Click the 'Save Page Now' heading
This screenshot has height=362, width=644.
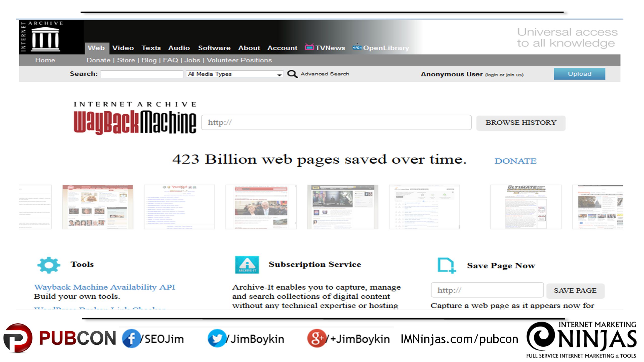pyautogui.click(x=501, y=266)
